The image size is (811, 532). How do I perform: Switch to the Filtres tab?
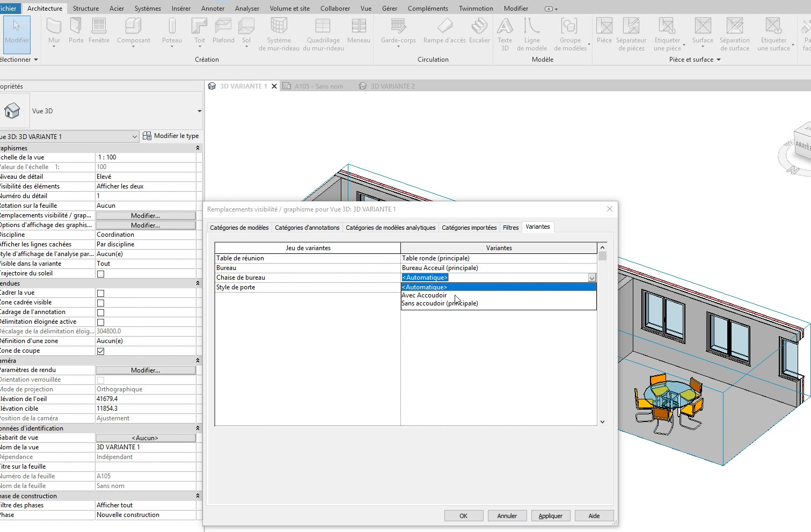pyautogui.click(x=510, y=228)
